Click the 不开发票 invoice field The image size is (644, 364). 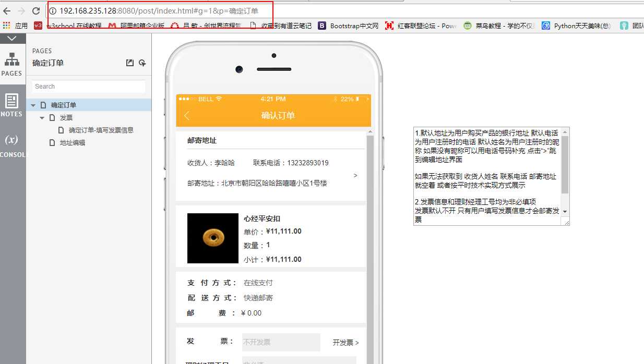(x=281, y=342)
